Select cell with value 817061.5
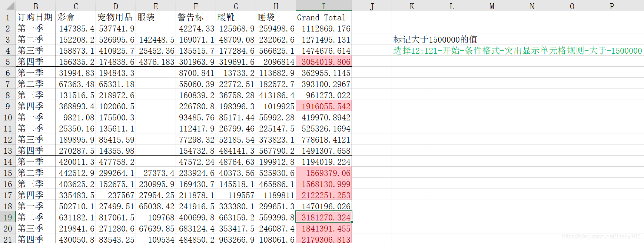Image resolution: width=644 pixels, height=243 pixels. tap(116, 217)
